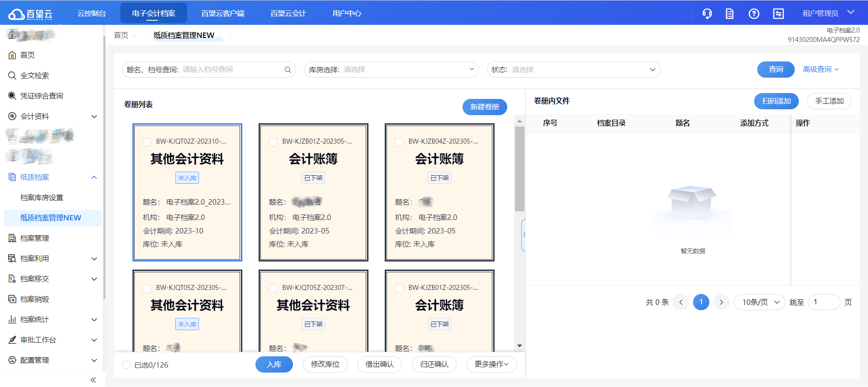Open the 状态 dropdown
Viewport: 868px width, 387px height.
tap(574, 70)
